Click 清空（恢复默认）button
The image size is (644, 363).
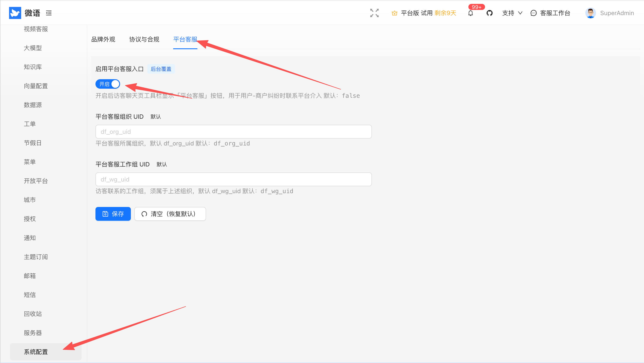tap(170, 214)
